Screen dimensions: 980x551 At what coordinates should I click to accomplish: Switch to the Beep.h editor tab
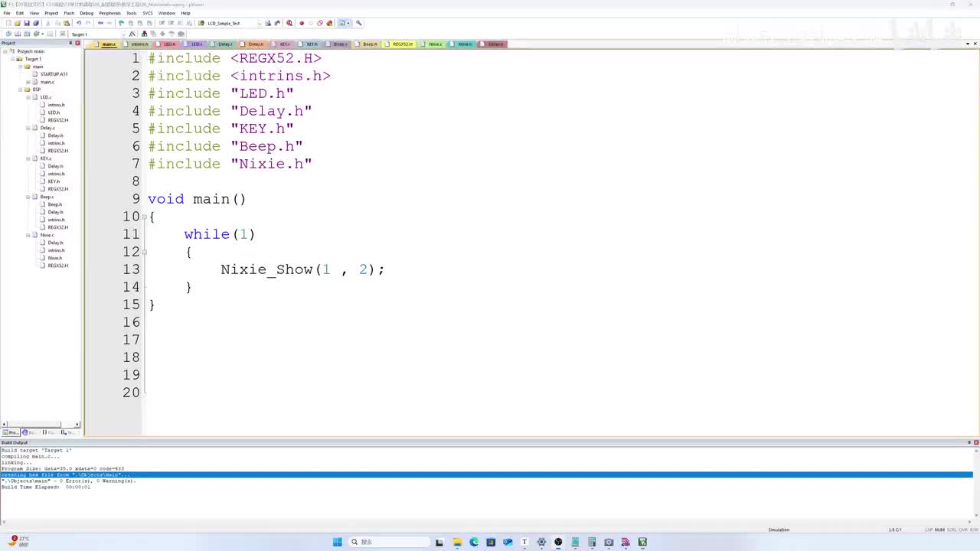(369, 44)
